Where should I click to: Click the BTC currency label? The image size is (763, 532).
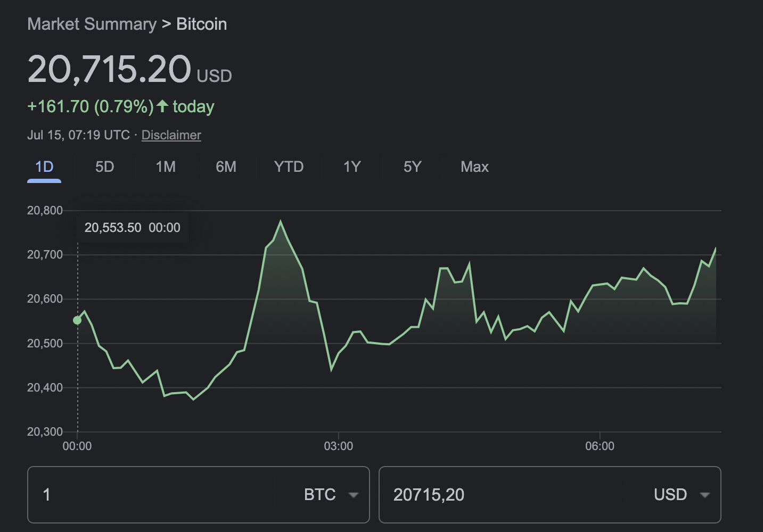point(319,495)
